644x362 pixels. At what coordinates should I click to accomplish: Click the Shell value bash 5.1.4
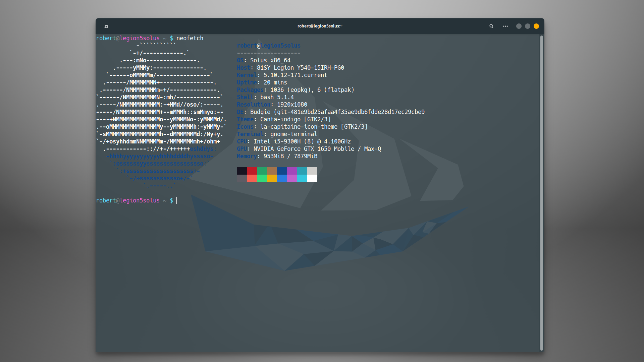tap(277, 97)
